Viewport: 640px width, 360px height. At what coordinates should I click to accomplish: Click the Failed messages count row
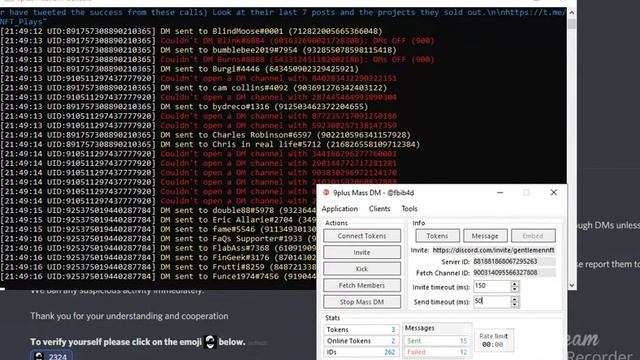pyautogui.click(x=437, y=352)
